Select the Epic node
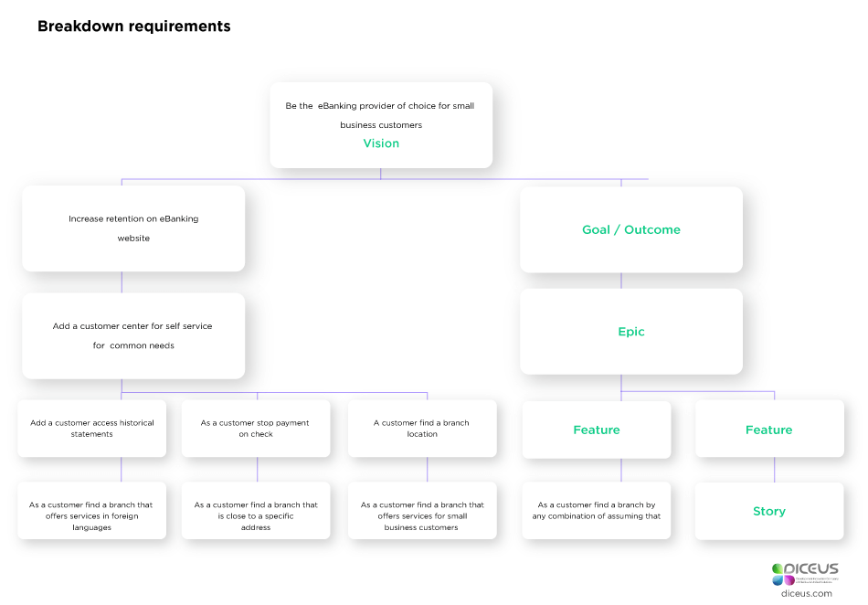The width and height of the screenshot is (868, 605). pos(630,331)
